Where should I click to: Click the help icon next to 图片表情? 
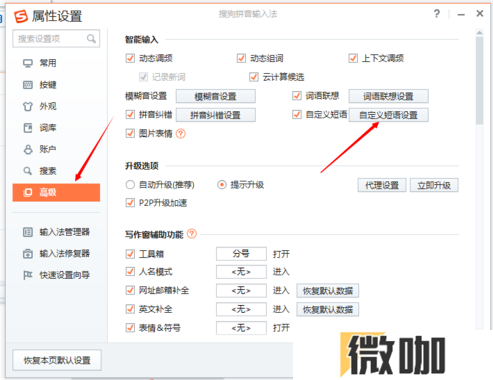coord(181,134)
